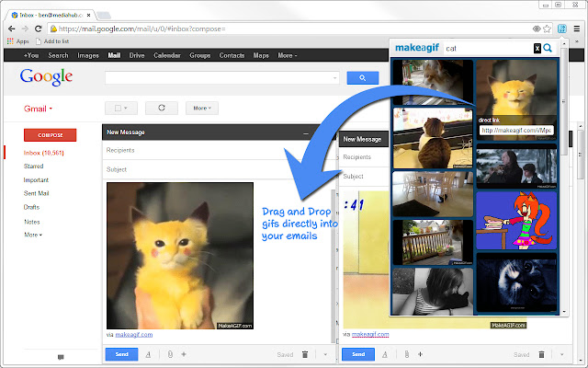Open formatting options in right message
The height and width of the screenshot is (368, 588).
(385, 354)
